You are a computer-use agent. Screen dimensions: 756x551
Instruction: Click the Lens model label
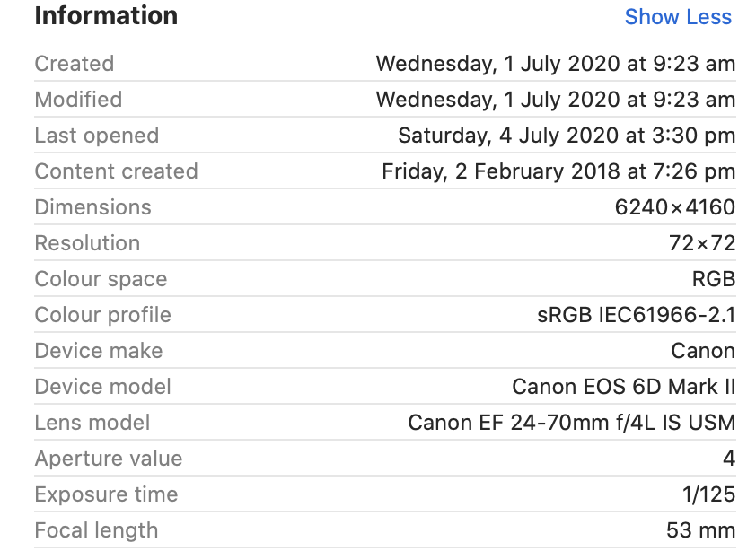tap(92, 423)
